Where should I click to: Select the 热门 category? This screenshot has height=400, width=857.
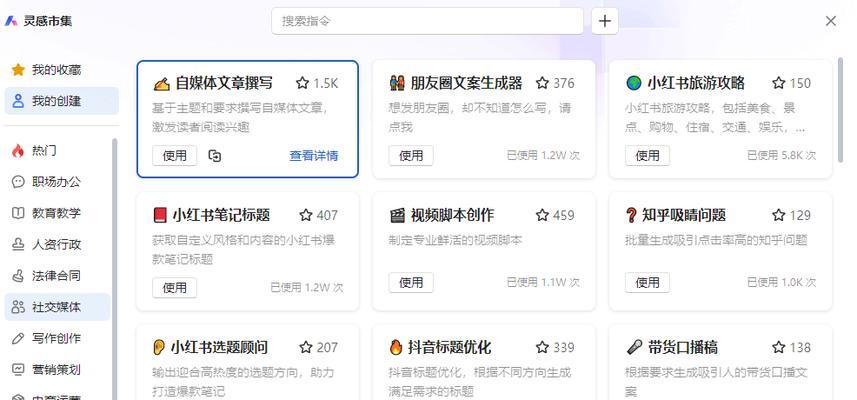57,151
